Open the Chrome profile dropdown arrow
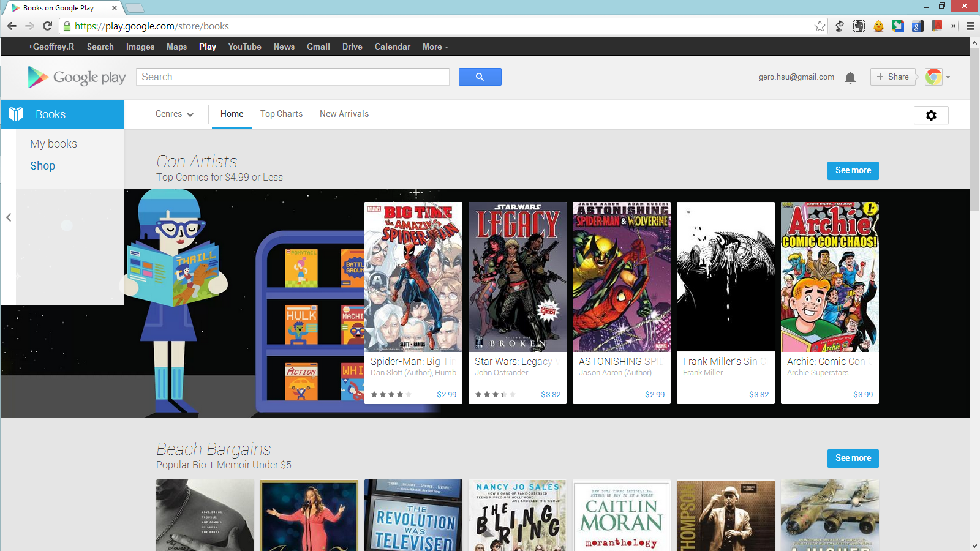 coord(948,77)
